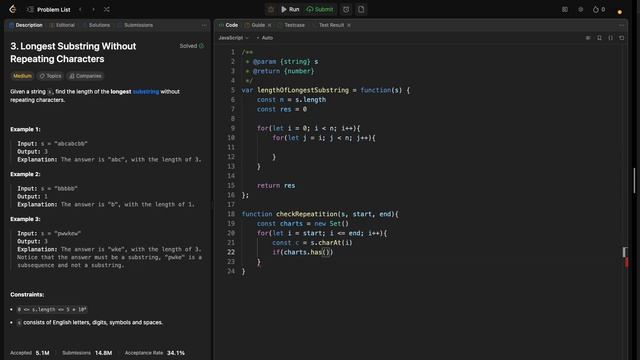Click the "Constraints:" heading
The image size is (640, 360).
pyautogui.click(x=27, y=294)
